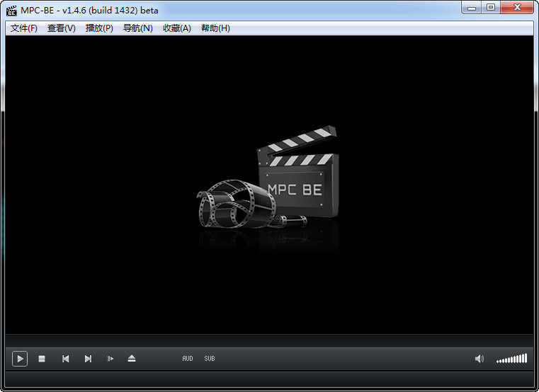Open the 收藏(A) menu

[x=176, y=28]
